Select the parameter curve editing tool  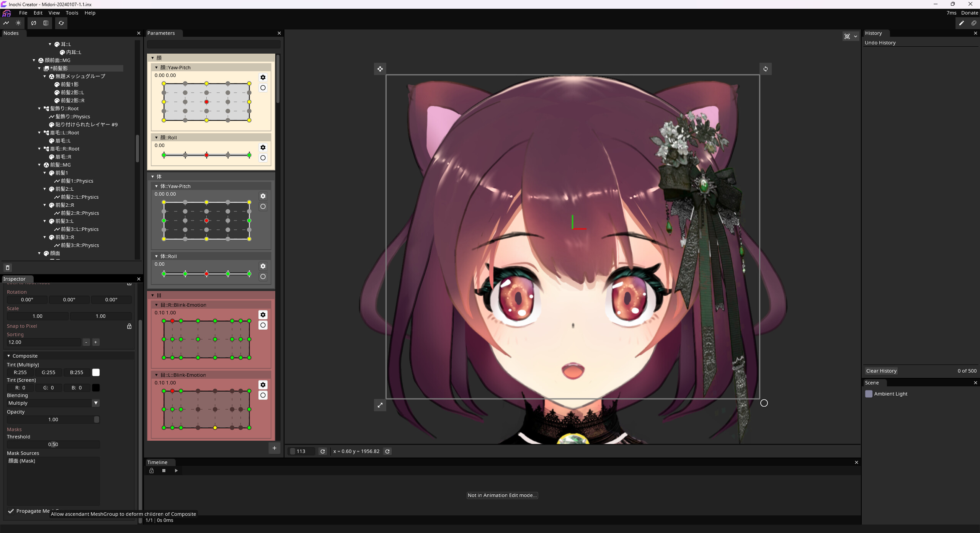coord(6,23)
